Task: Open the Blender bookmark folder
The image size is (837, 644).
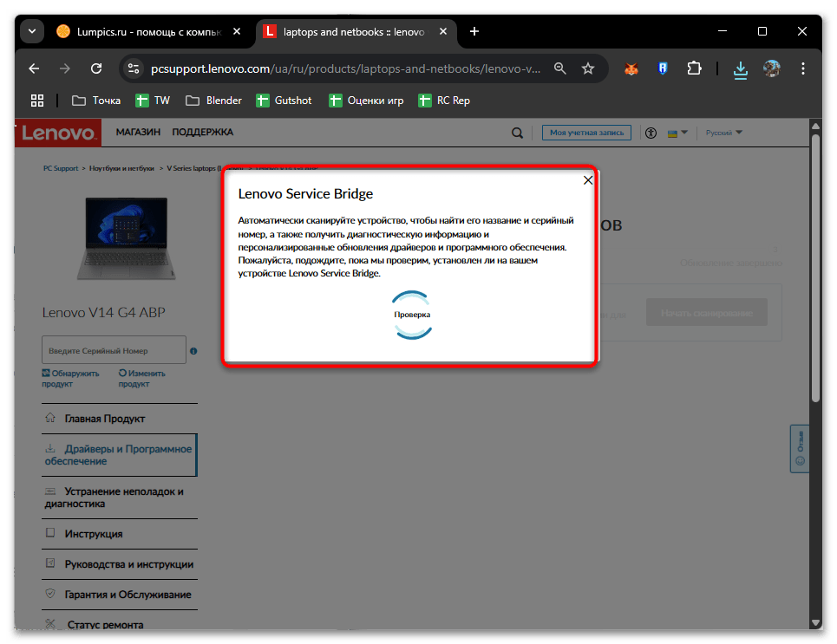Action: coord(213,101)
